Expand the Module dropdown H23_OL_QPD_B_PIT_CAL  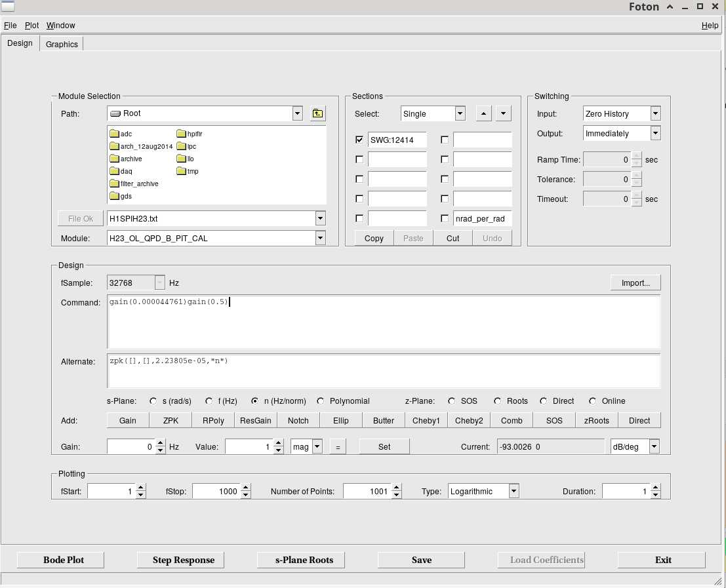[x=321, y=238]
